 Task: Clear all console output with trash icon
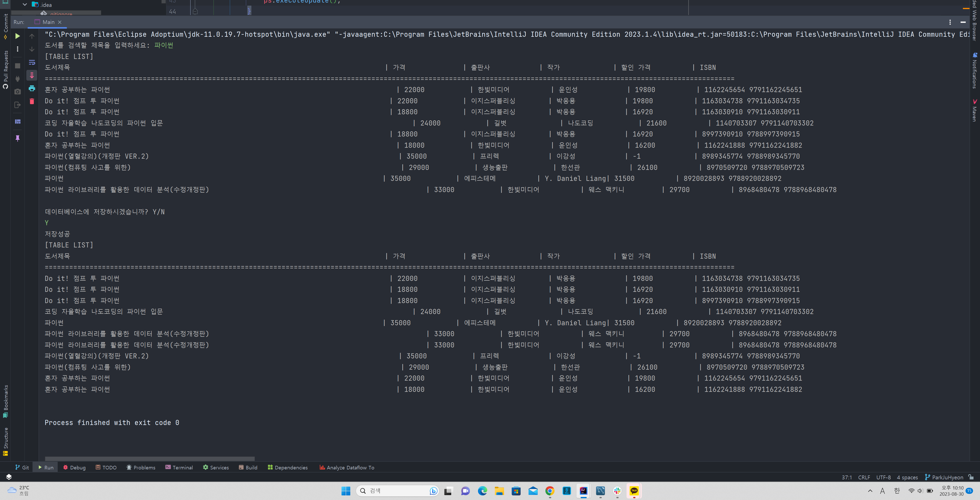(32, 102)
